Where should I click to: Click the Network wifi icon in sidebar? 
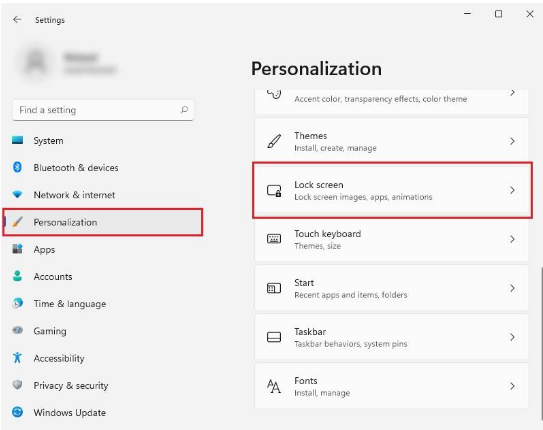pos(17,195)
